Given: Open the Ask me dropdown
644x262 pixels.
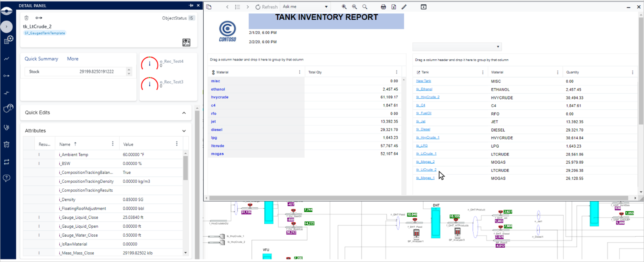Looking at the screenshot, I should click(x=326, y=7).
